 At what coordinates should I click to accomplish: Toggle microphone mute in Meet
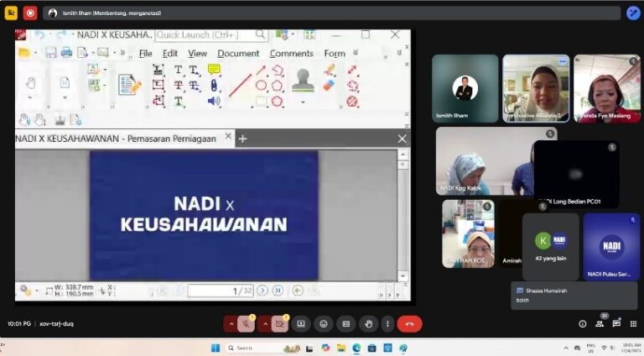246,324
